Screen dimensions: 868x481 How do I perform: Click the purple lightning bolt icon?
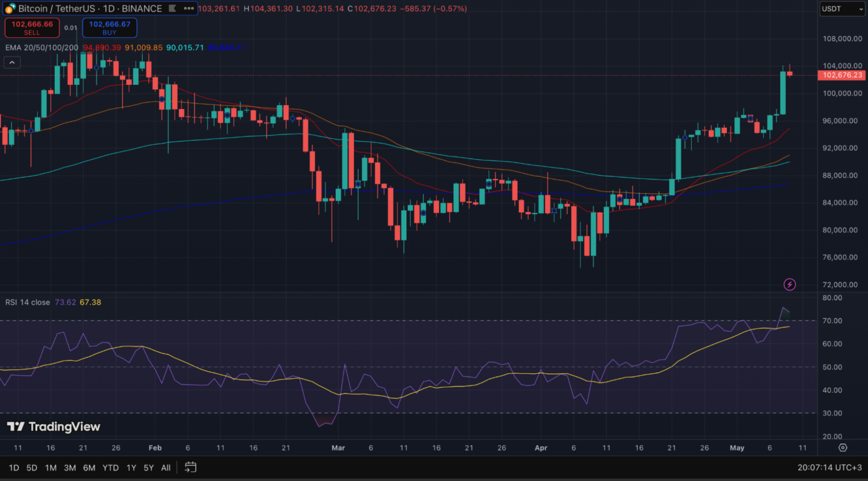789,284
